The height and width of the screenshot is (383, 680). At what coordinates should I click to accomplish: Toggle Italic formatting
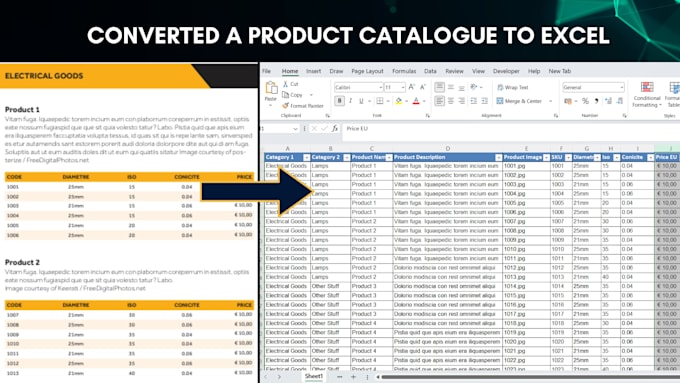pyautogui.click(x=350, y=101)
